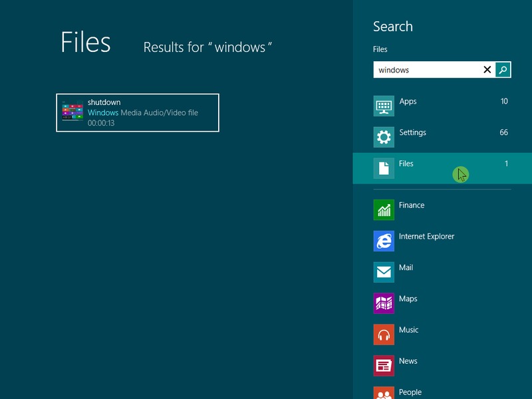Screen dimensions: 532x399
Task: Click the Music headphones icon
Action: pos(384,334)
